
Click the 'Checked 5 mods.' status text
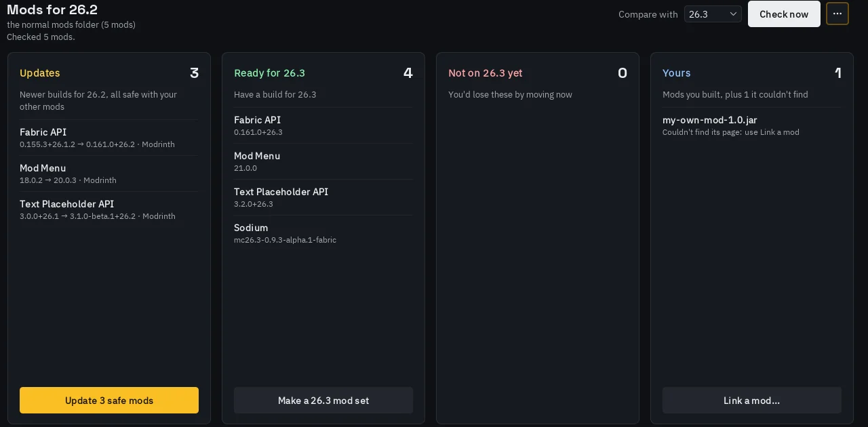coord(41,37)
